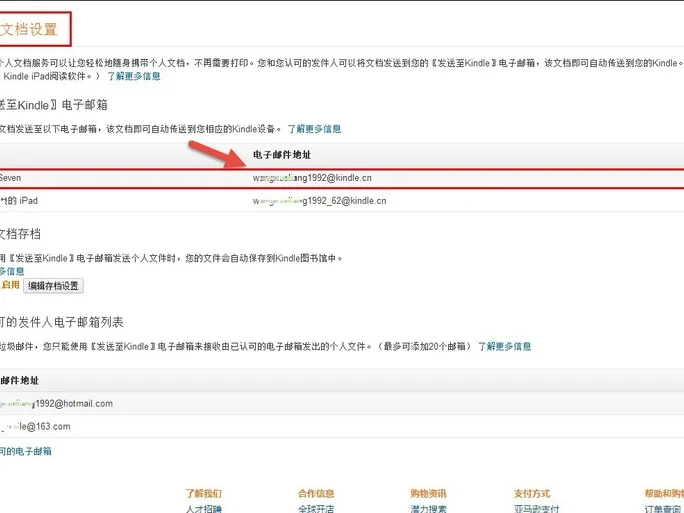Click the 编辑存档设置 button
Viewport: 684px width, 513px height.
53,286
